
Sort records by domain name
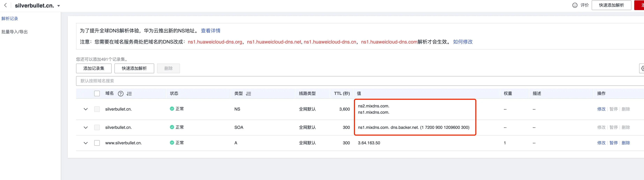[129, 94]
